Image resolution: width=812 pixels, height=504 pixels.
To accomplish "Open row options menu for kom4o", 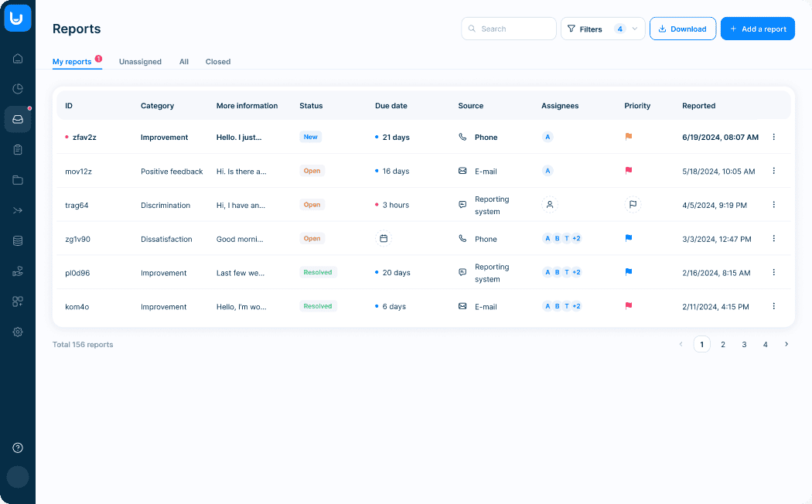I will pos(773,306).
